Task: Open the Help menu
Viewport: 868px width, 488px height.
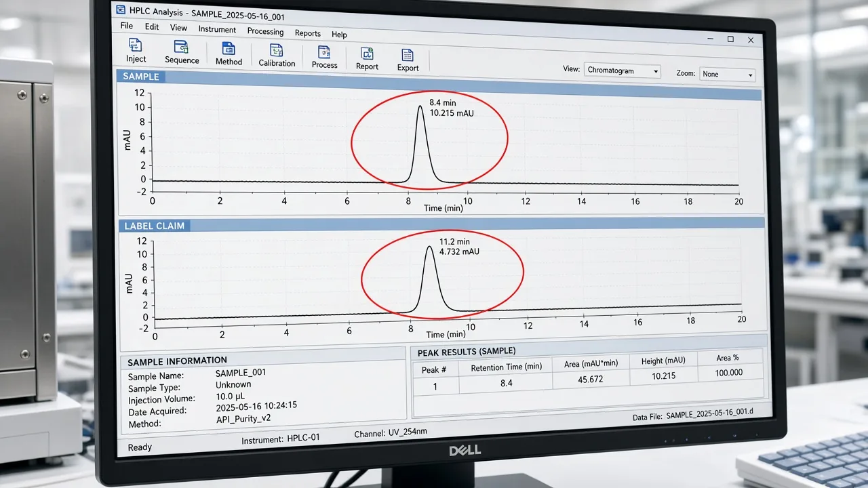Action: [x=339, y=35]
